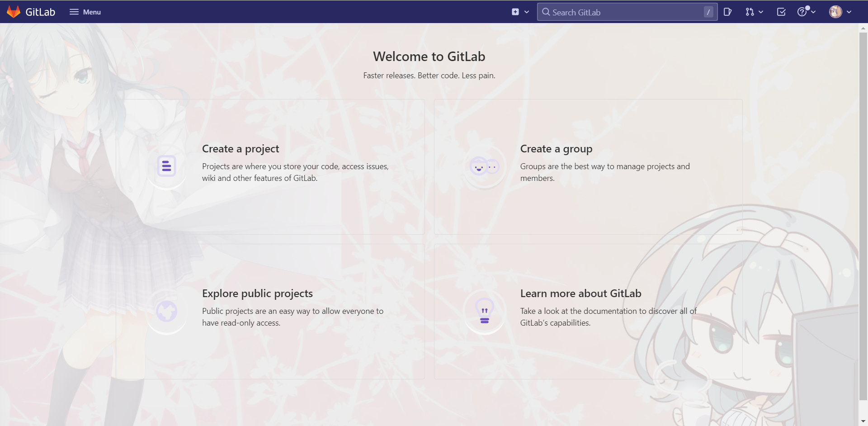The height and width of the screenshot is (426, 868).
Task: Expand the Help menu chevron
Action: pyautogui.click(x=813, y=12)
